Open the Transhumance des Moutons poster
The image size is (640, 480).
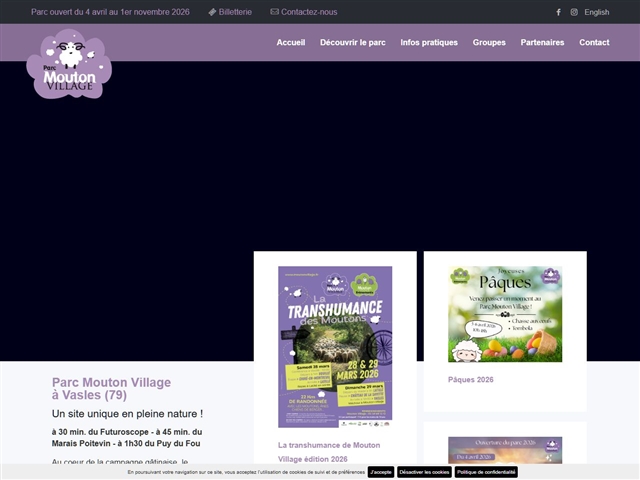click(335, 346)
